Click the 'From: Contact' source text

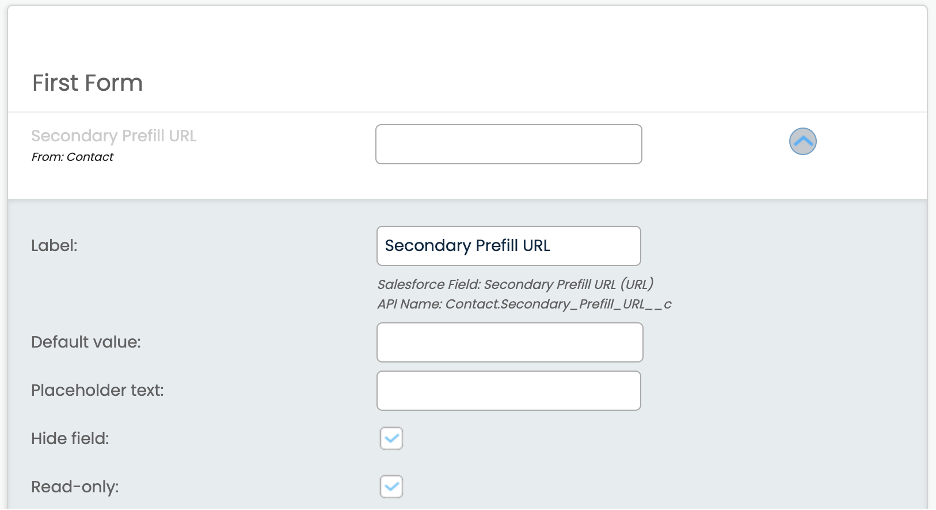tap(72, 157)
